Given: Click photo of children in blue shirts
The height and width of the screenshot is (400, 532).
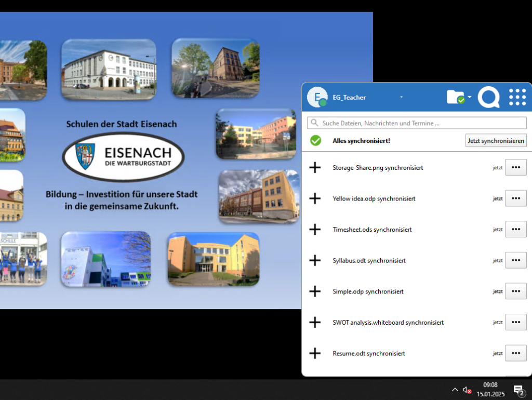Looking at the screenshot, I should [23, 259].
